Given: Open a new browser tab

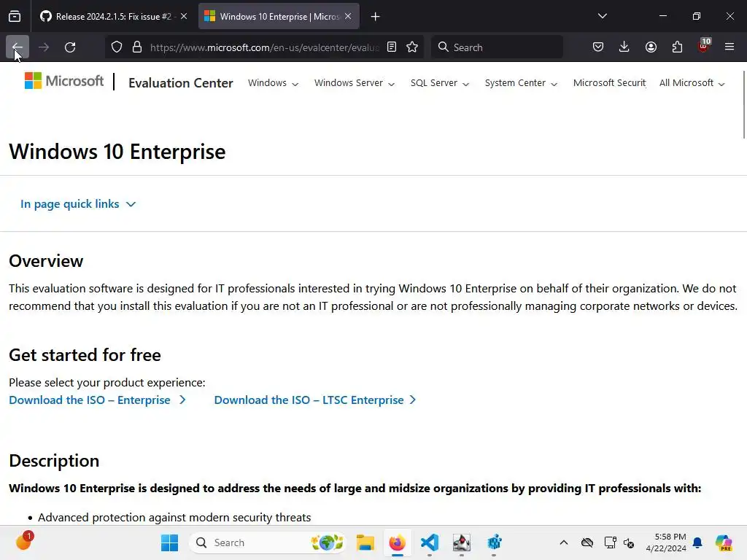Looking at the screenshot, I should tap(375, 16).
